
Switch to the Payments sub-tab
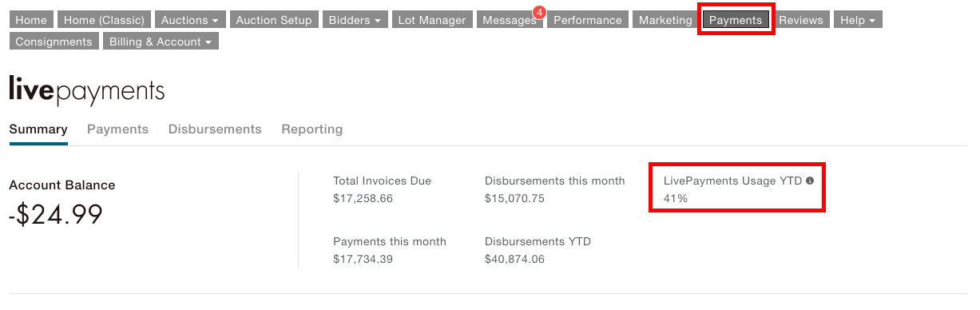click(117, 129)
